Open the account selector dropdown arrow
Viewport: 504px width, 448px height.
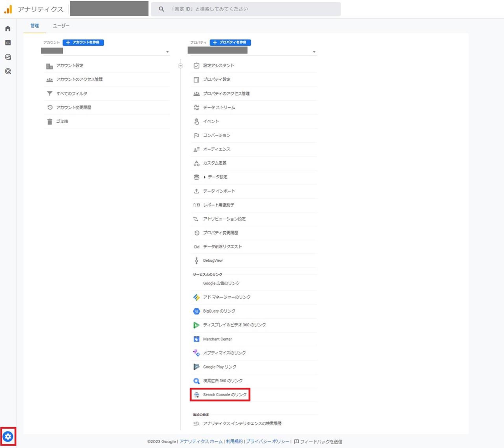pyautogui.click(x=167, y=52)
